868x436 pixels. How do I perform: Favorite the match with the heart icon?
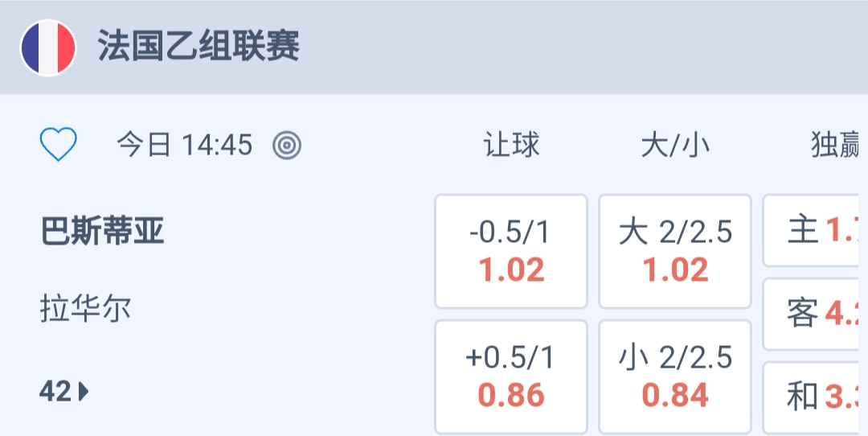59,146
